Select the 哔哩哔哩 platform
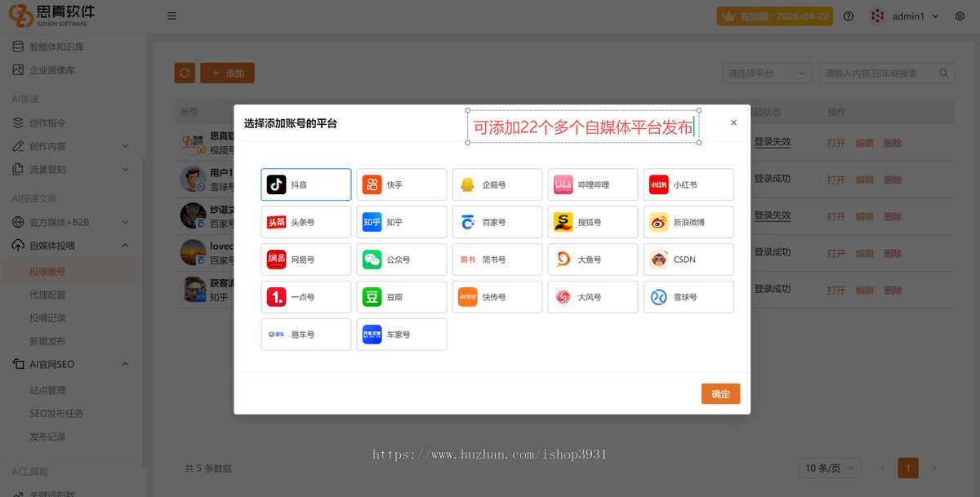Image resolution: width=980 pixels, height=497 pixels. point(593,184)
